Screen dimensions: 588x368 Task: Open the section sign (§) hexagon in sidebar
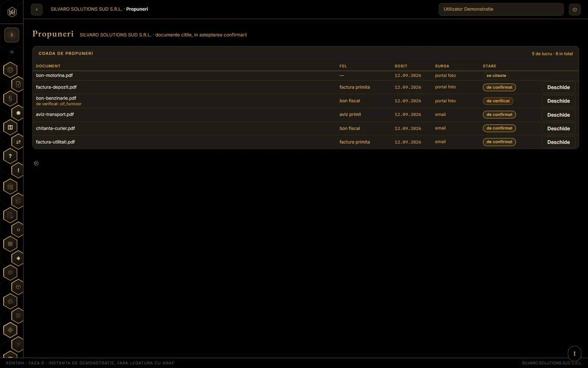coord(10,99)
